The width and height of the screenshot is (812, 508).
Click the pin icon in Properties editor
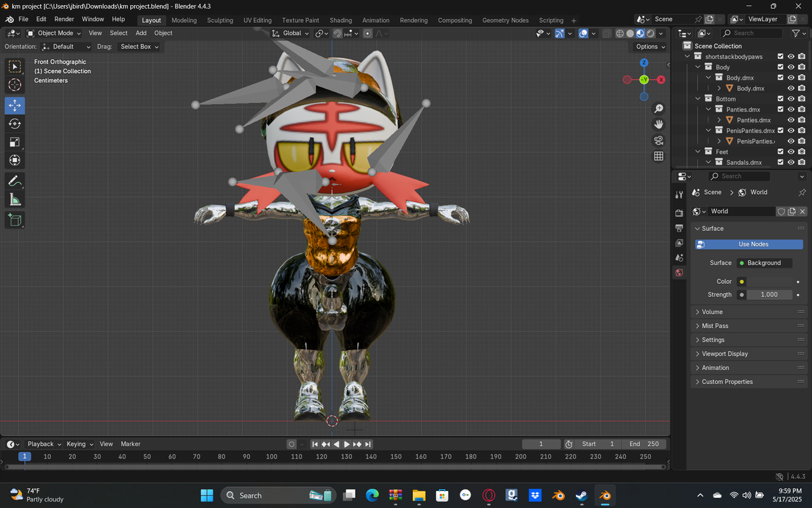tap(802, 192)
